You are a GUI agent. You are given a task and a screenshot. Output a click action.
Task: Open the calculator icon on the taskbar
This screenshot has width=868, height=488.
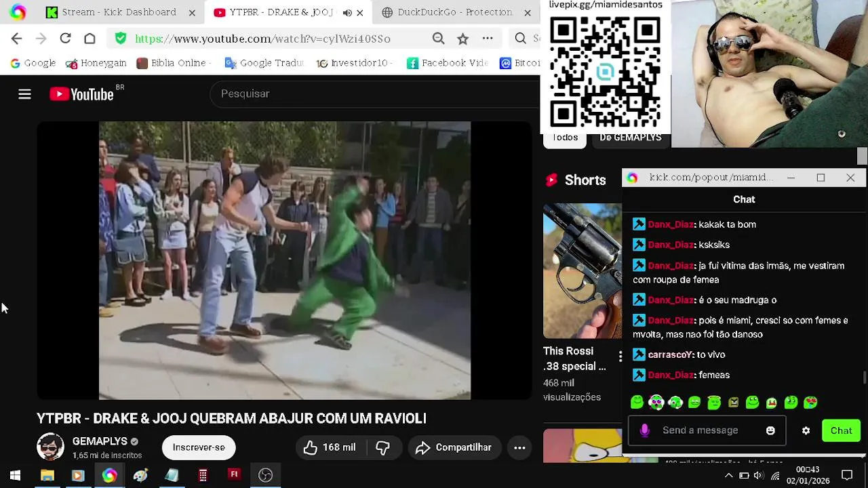coord(203,475)
